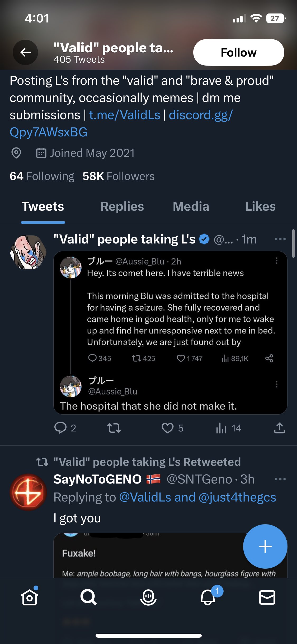Image resolution: width=297 pixels, height=644 pixels.
Task: Open the Search magnifier icon
Action: pos(89,597)
